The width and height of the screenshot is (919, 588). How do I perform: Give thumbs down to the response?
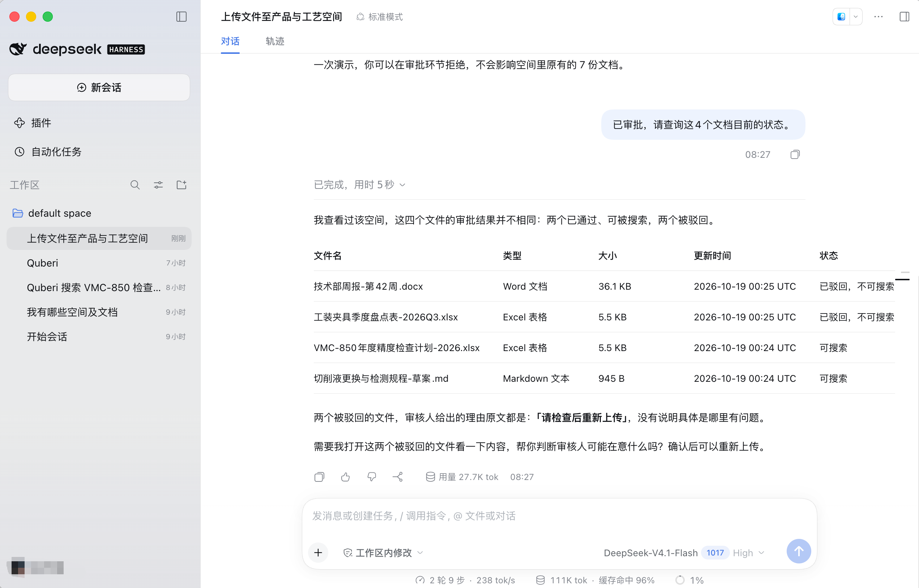click(371, 477)
